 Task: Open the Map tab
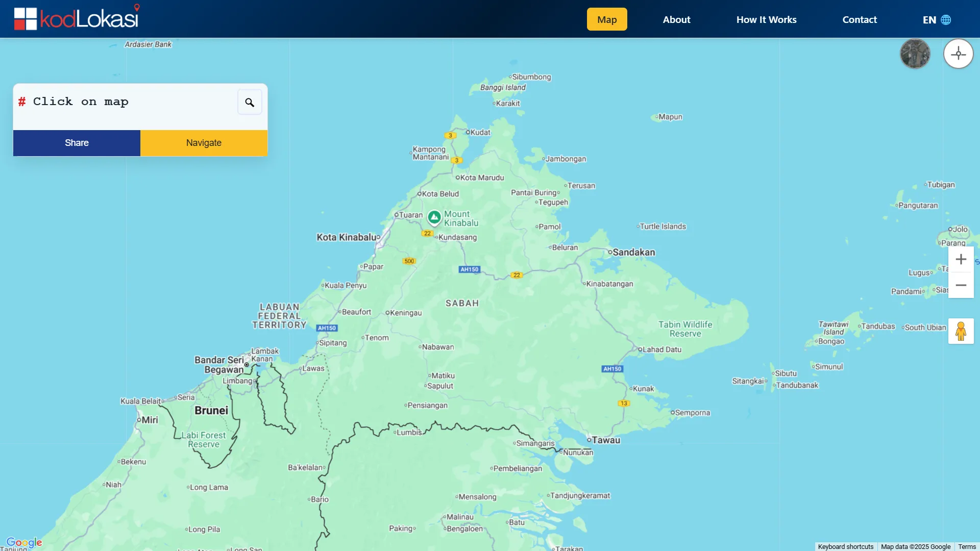tap(607, 19)
